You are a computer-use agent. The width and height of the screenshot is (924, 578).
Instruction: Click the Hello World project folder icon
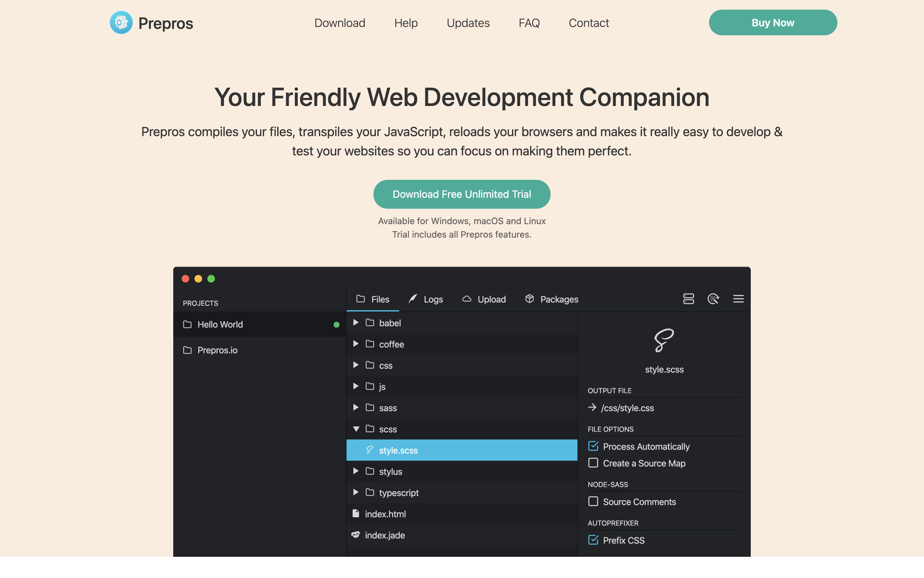point(187,324)
